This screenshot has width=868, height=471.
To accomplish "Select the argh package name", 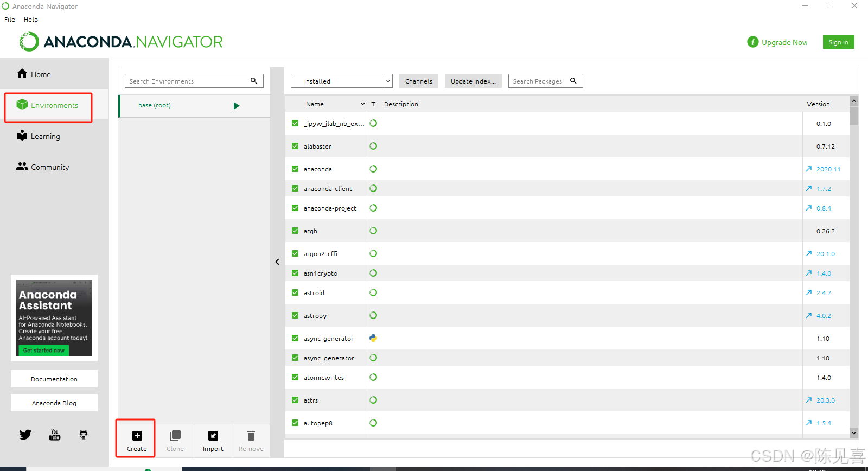I will (x=310, y=231).
